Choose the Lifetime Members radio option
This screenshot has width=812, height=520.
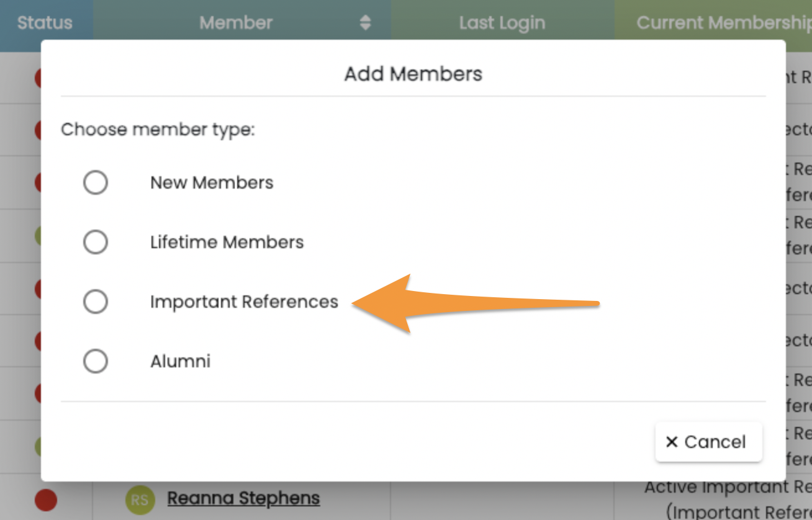(x=96, y=242)
